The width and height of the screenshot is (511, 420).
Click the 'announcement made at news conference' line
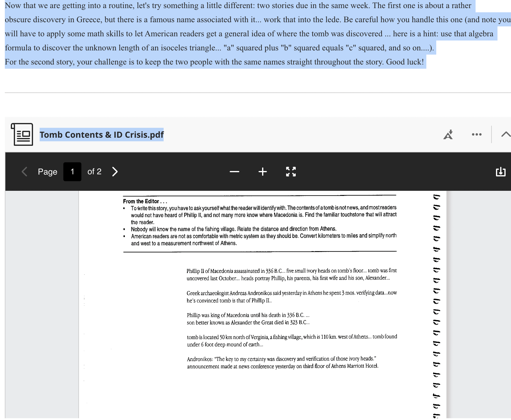(x=283, y=366)
